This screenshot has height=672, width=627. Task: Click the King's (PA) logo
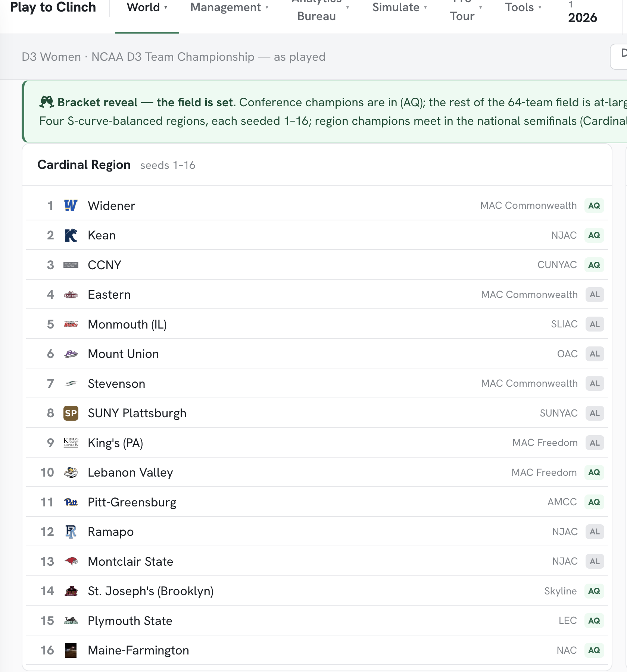pos(71,443)
